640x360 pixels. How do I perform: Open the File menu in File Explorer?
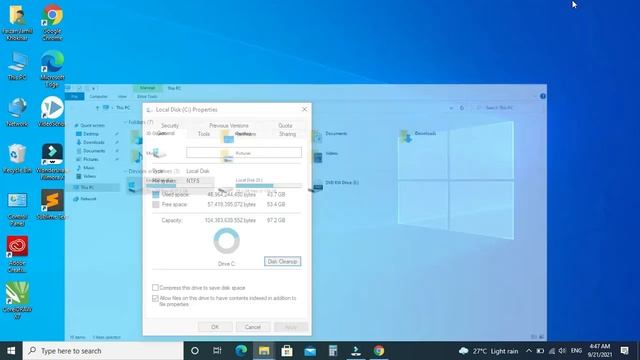click(x=74, y=96)
